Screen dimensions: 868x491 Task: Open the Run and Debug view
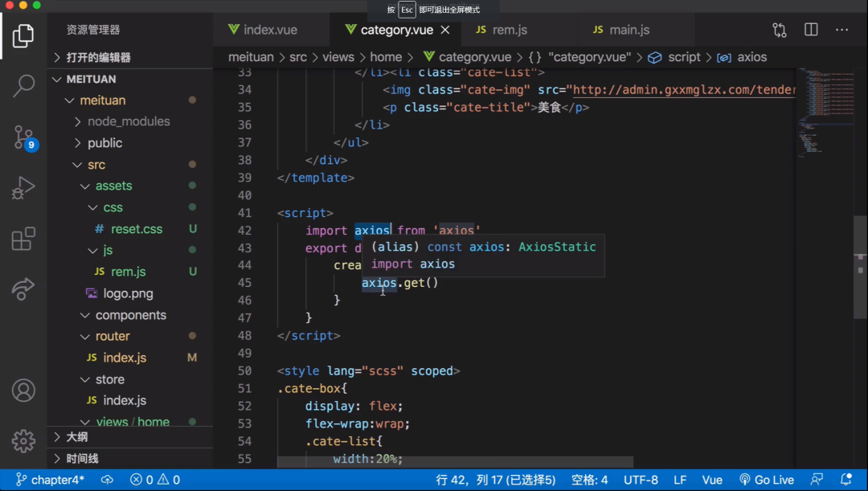point(23,188)
